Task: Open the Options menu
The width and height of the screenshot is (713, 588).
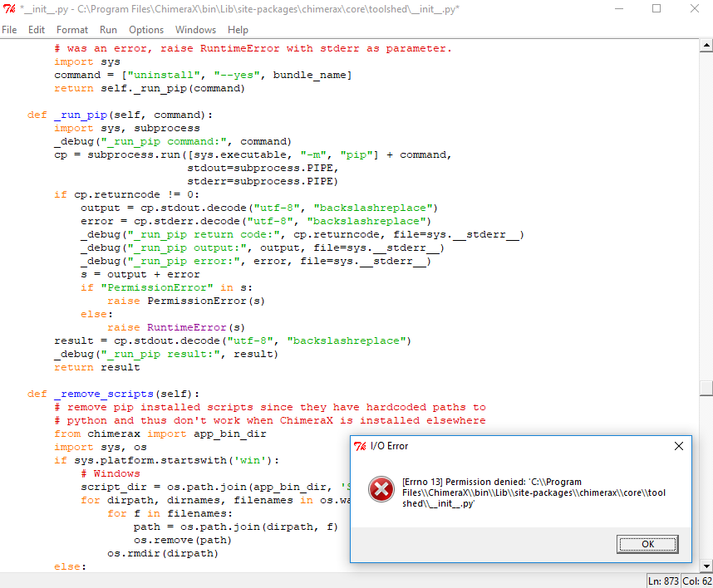Action: pyautogui.click(x=146, y=30)
